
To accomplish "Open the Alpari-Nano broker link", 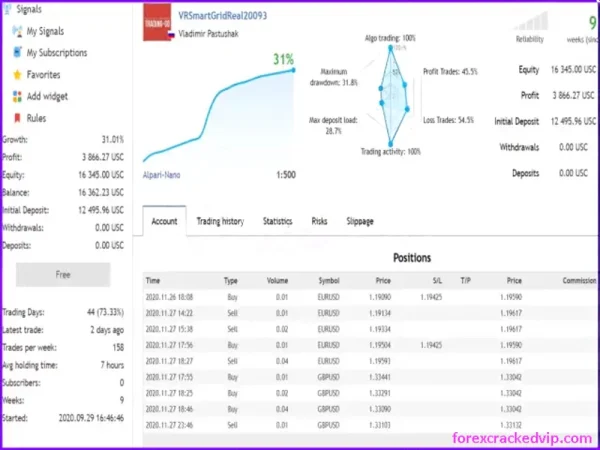I will [x=161, y=175].
